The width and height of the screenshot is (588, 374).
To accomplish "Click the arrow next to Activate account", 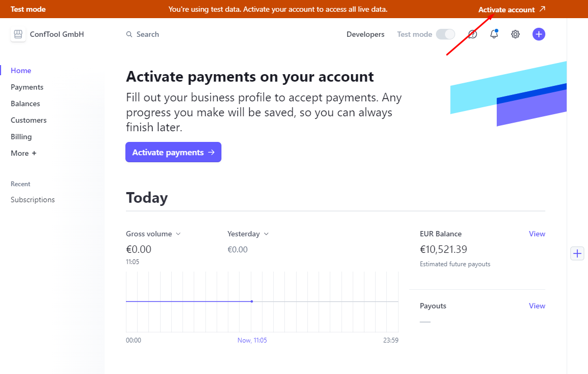I will click(542, 9).
